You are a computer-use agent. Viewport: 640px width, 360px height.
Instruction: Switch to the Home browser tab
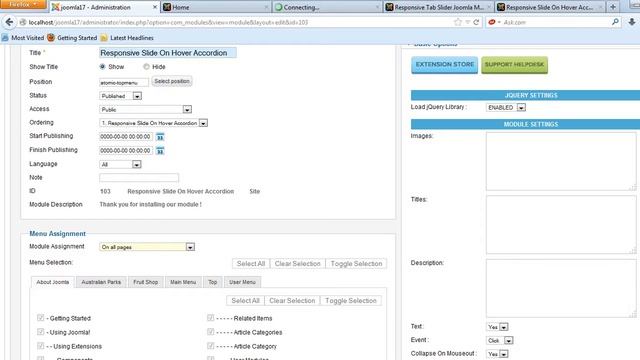(216, 7)
